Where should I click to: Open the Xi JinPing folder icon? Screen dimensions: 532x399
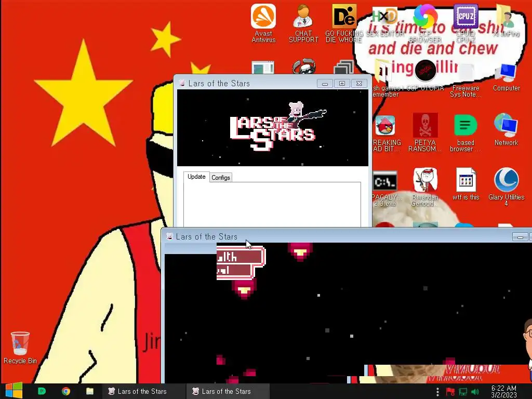[506, 21]
